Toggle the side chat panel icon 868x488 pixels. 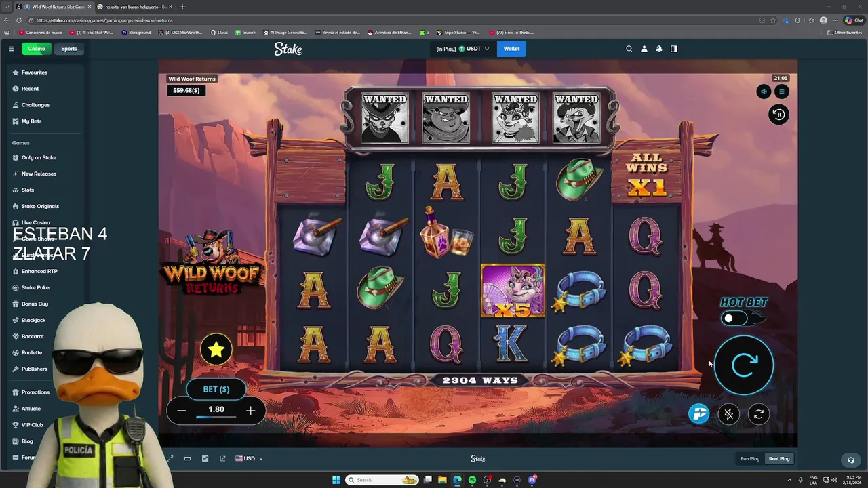(x=673, y=49)
